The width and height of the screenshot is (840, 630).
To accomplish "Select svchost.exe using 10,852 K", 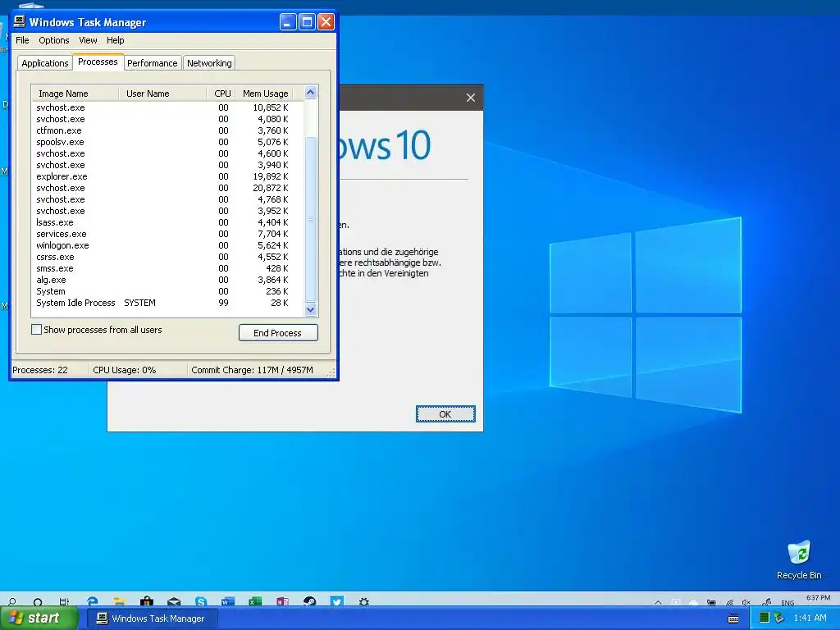I will point(167,107).
